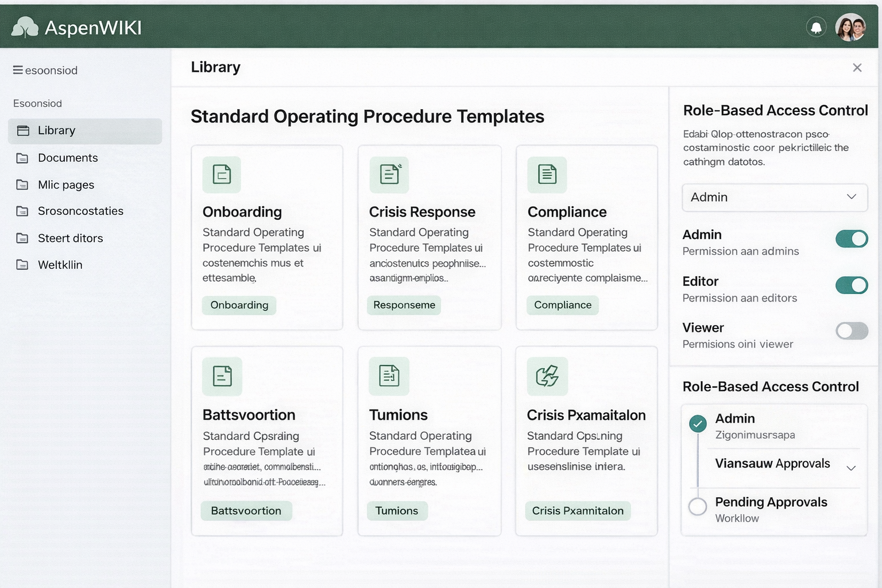Open the notifications bell
882x588 pixels.
816,27
